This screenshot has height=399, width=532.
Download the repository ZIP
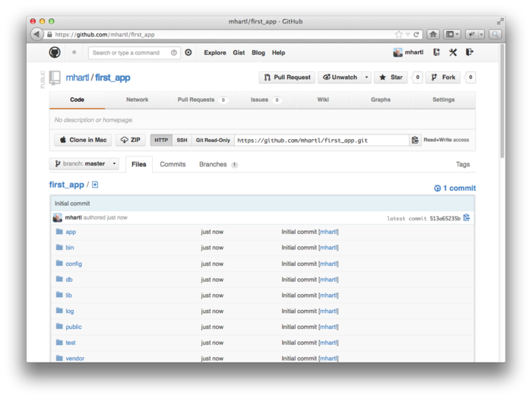(130, 140)
